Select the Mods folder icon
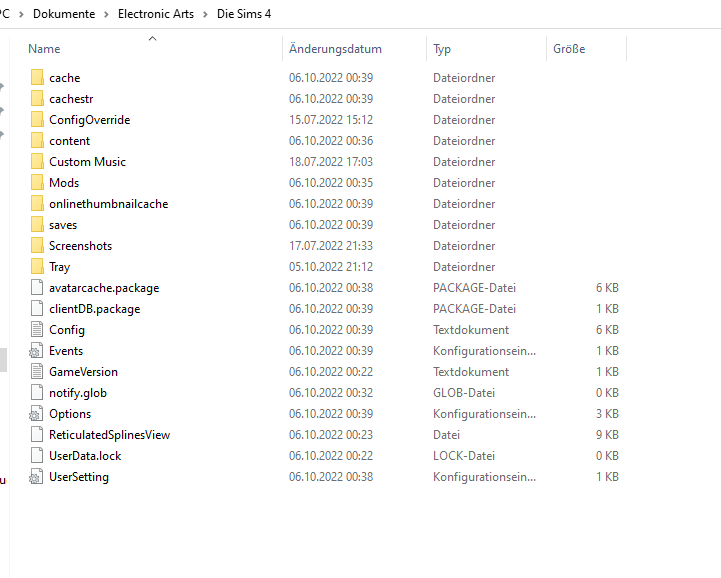Image resolution: width=721 pixels, height=578 pixels. click(37, 183)
